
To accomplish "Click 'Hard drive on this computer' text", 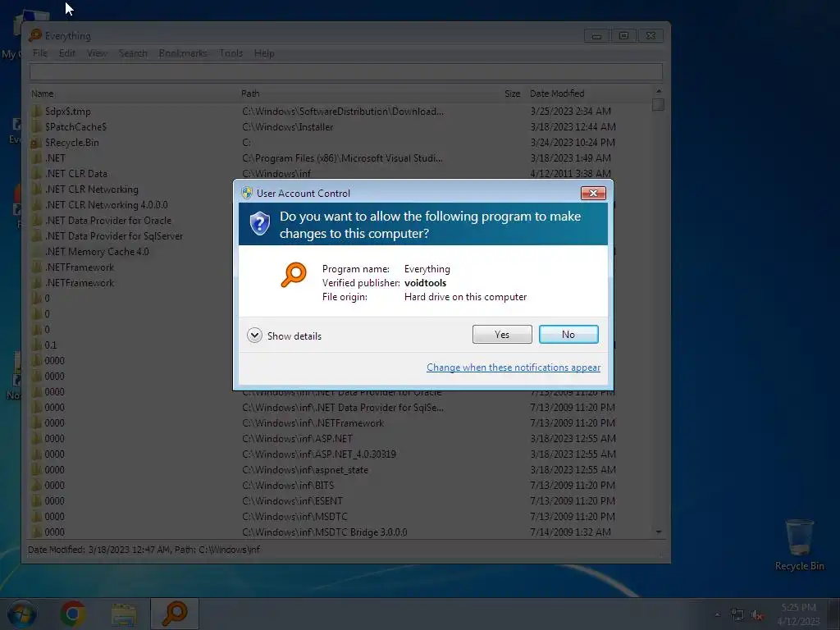I will pyautogui.click(x=466, y=297).
